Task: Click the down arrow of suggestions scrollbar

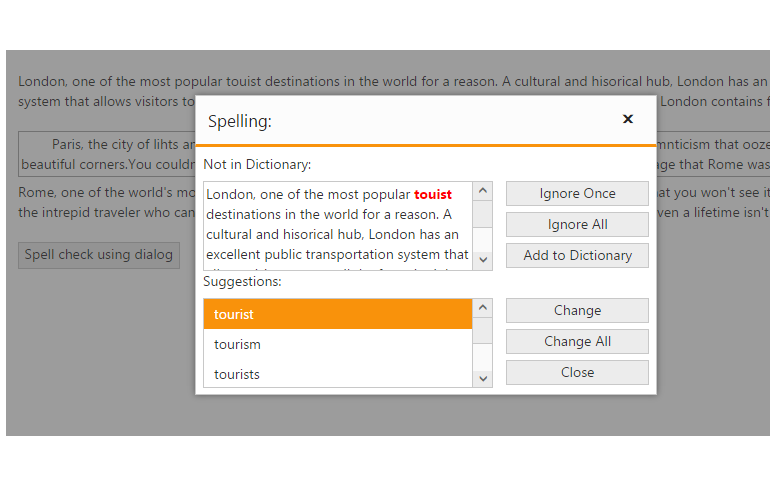Action: tap(483, 378)
